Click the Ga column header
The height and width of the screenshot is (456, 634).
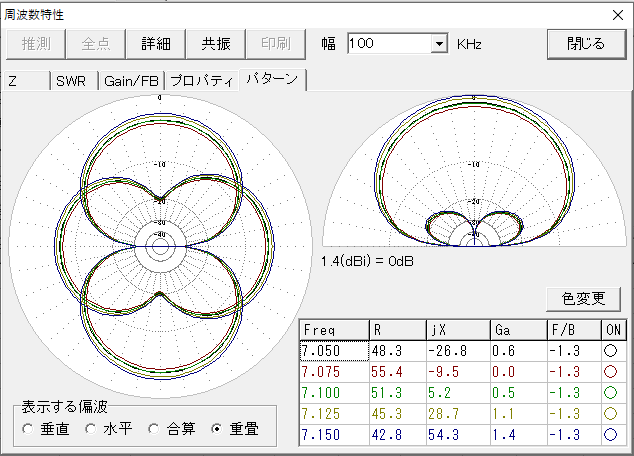[x=519, y=330]
